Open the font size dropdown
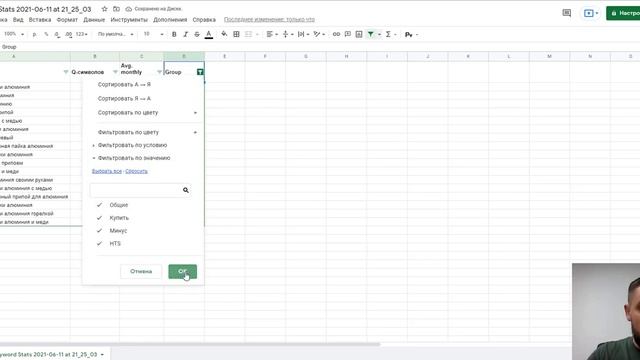The height and width of the screenshot is (360, 640). click(x=153, y=34)
